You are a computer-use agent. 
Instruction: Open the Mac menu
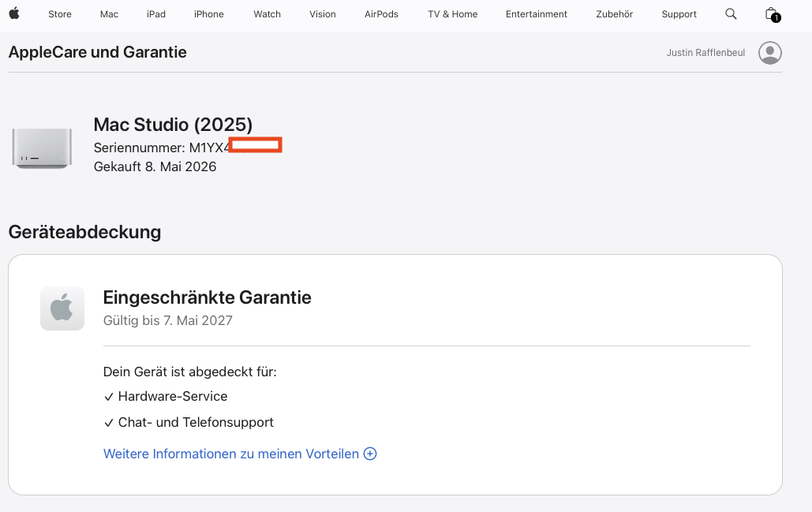[109, 14]
